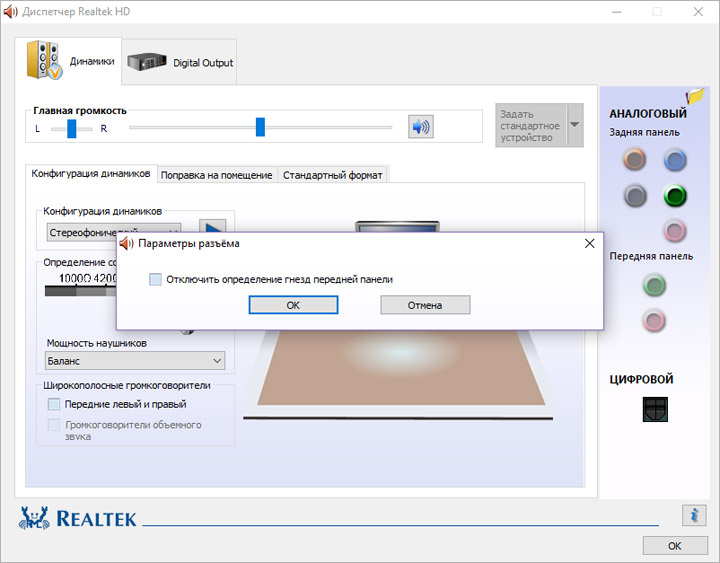720x563 pixels.
Task: Click the active green rear panel jack
Action: click(675, 196)
